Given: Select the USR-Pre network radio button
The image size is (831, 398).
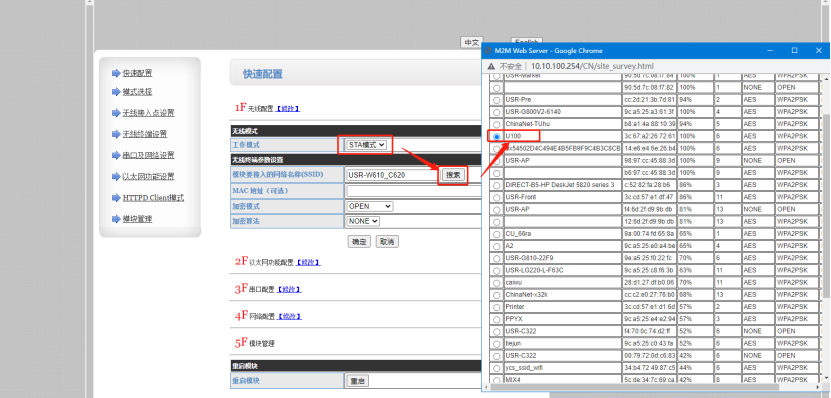Looking at the screenshot, I should point(496,100).
